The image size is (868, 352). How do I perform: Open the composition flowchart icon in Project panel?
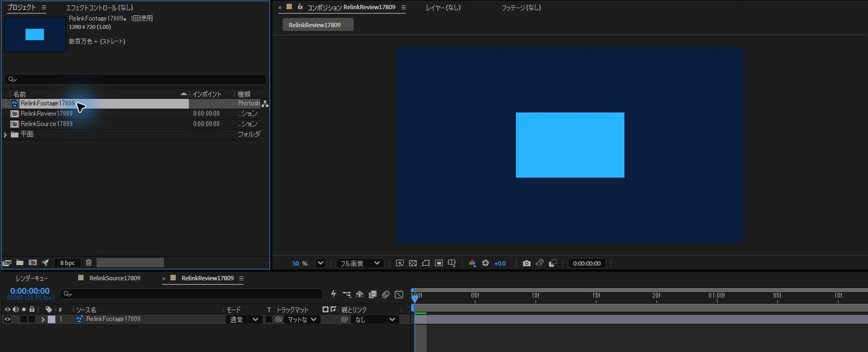(x=265, y=103)
